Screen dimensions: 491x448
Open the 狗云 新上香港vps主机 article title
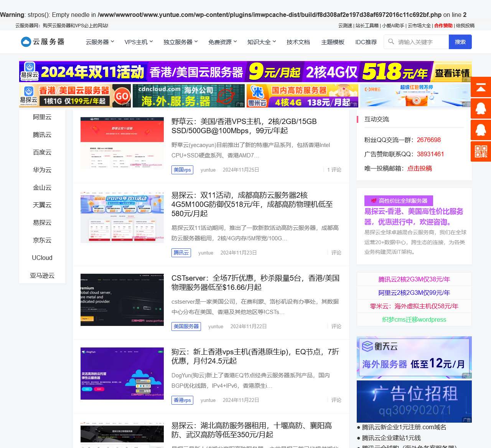(x=255, y=356)
